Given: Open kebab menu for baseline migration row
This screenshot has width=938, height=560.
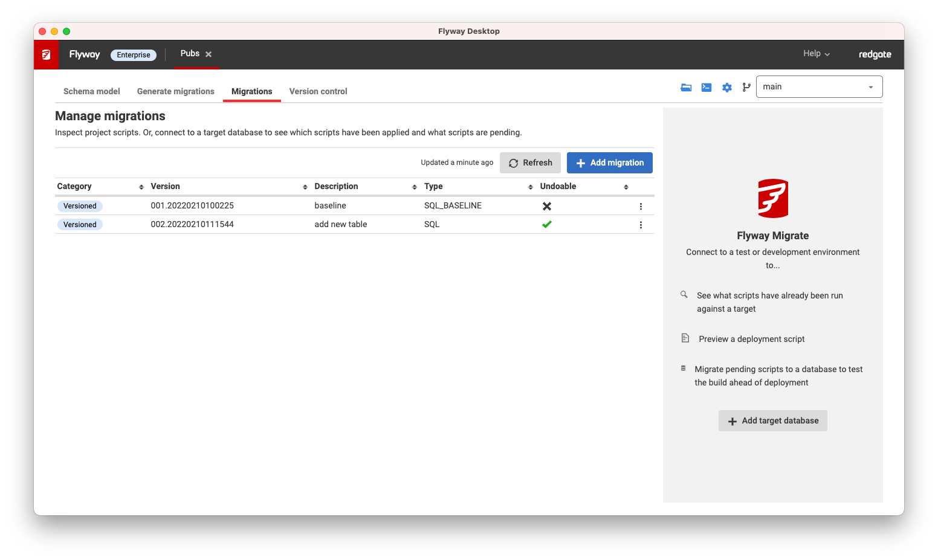Looking at the screenshot, I should coord(641,207).
